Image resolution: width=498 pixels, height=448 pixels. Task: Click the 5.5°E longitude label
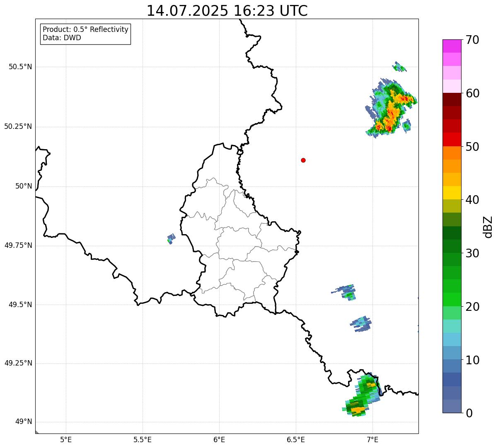point(143,439)
